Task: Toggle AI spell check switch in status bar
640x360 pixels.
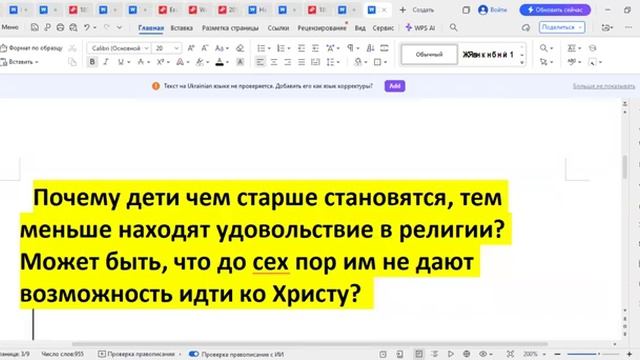Action: tap(194, 354)
